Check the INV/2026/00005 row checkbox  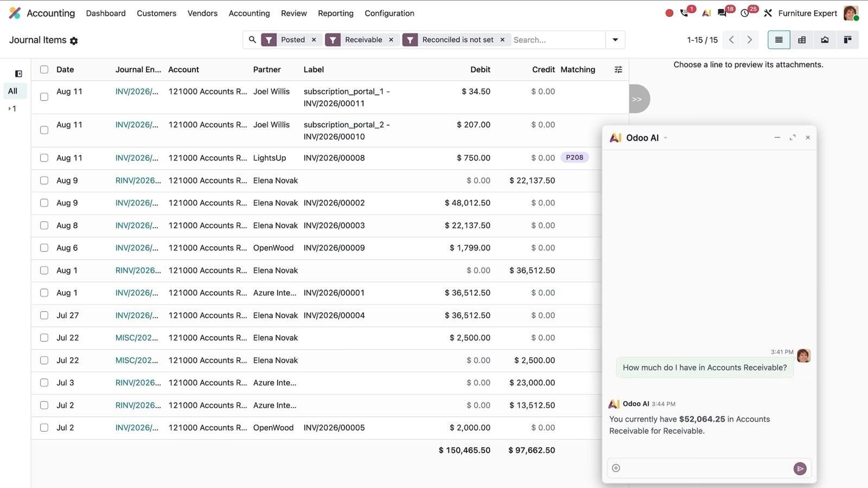click(44, 428)
